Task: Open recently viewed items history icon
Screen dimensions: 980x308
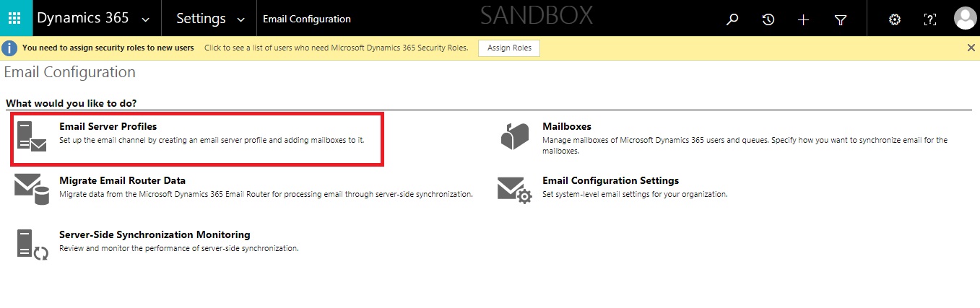Action: [x=768, y=19]
